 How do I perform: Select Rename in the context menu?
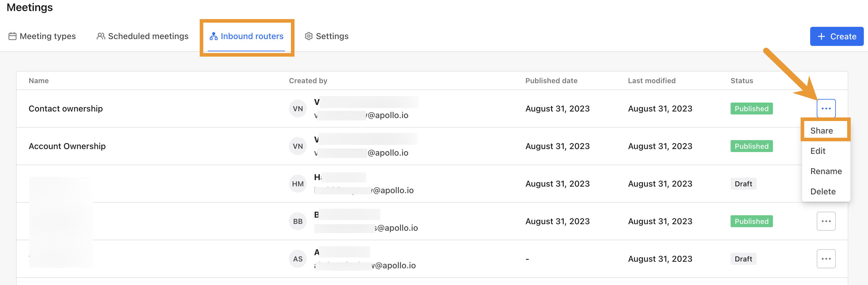(x=826, y=171)
